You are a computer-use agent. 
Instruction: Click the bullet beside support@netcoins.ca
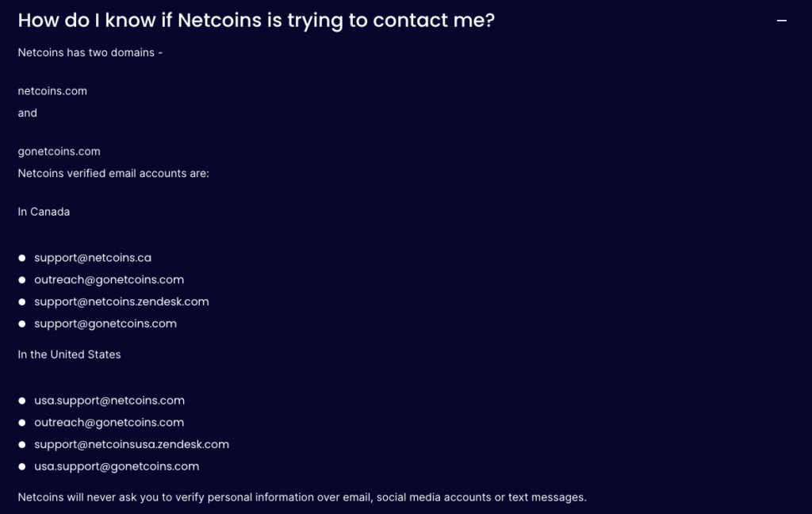tap(21, 258)
